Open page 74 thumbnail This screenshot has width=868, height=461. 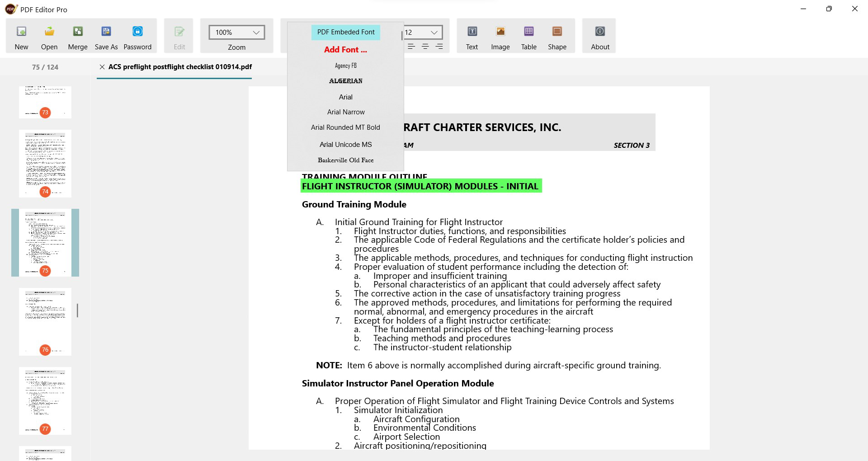45,164
